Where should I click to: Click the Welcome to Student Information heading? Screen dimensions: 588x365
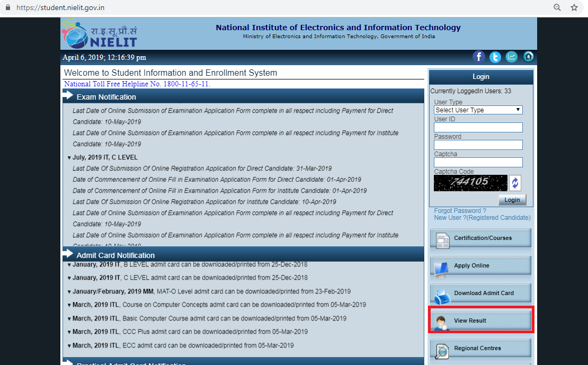click(x=171, y=73)
